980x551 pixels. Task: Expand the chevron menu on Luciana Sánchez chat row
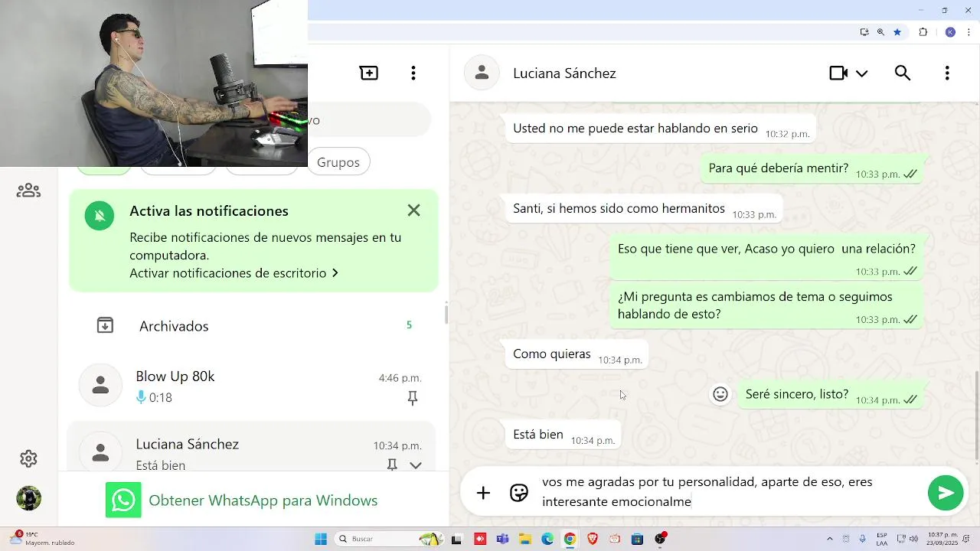click(416, 465)
